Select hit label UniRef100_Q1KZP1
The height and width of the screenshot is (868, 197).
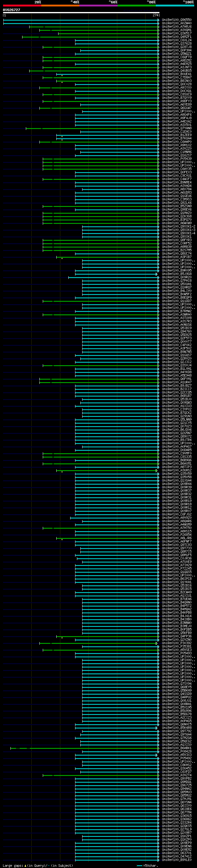176,836
